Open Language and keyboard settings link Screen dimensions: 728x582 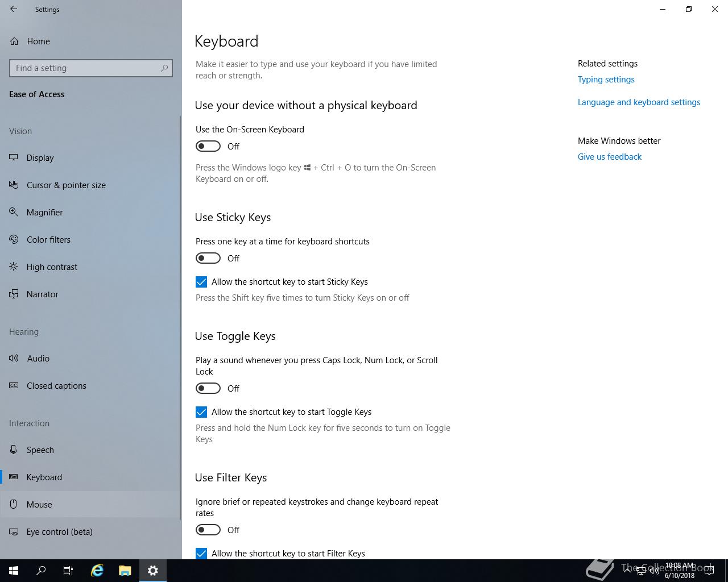[x=639, y=102]
